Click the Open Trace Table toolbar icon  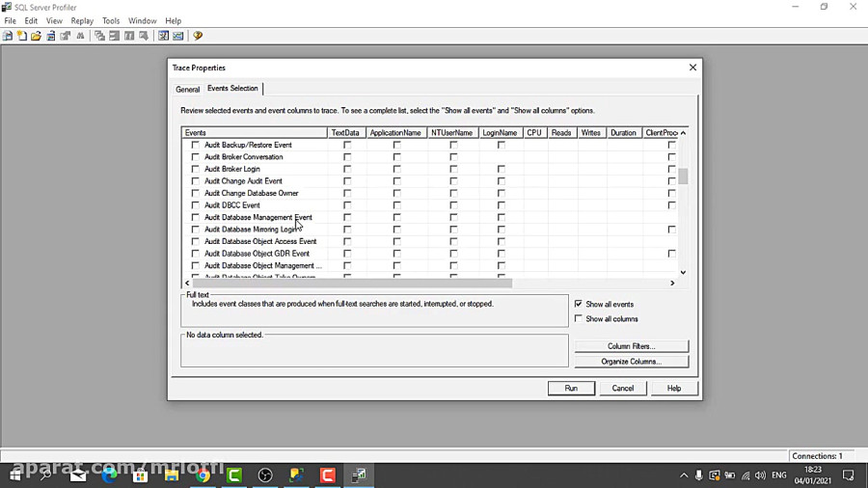coord(51,36)
